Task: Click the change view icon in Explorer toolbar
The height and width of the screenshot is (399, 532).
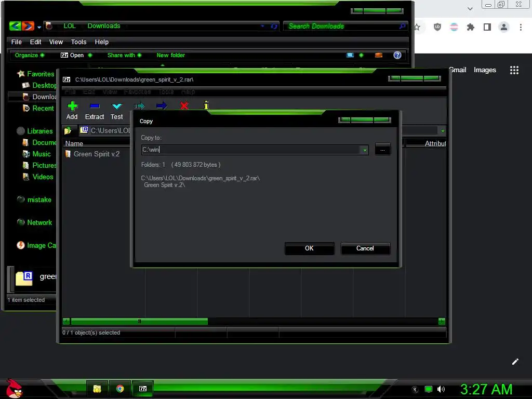Action: [x=350, y=55]
